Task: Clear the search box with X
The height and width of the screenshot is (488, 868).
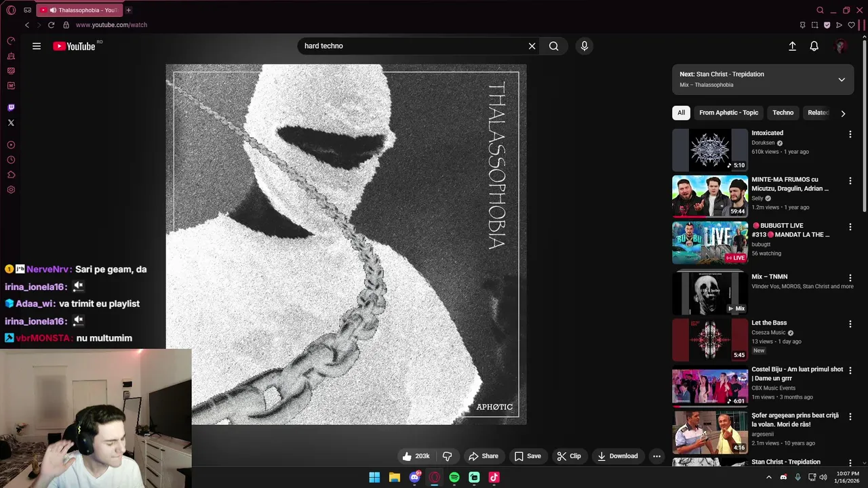Action: (x=532, y=46)
